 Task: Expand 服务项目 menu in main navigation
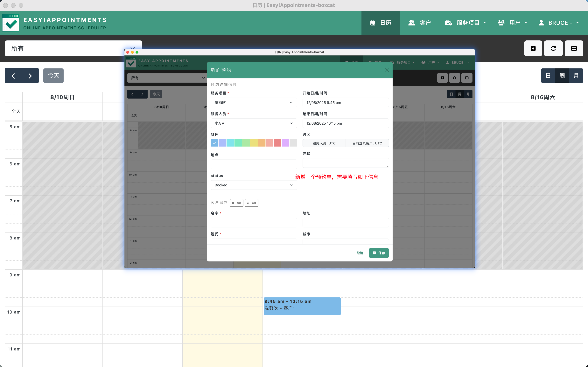[465, 23]
